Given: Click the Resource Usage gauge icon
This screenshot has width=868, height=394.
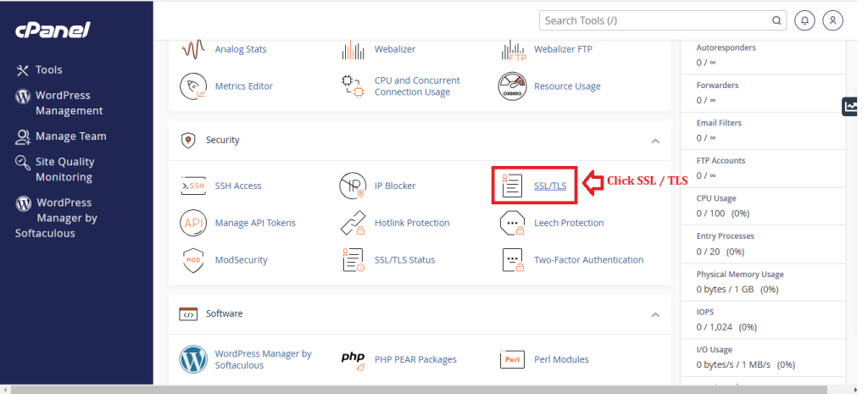Looking at the screenshot, I should pos(512,86).
